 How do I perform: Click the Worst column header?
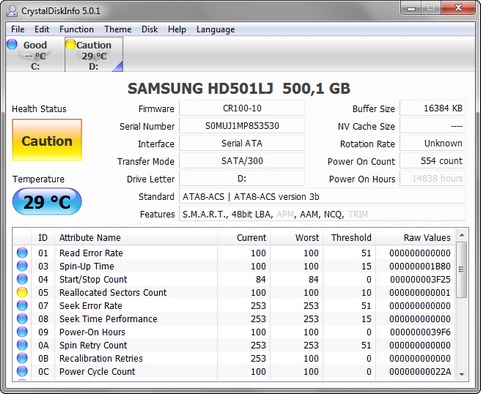[x=296, y=237]
